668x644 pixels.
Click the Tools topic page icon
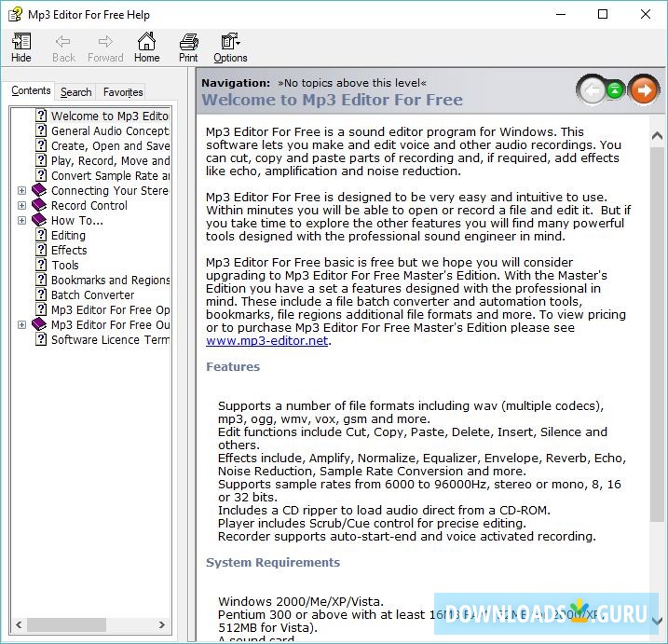[x=41, y=265]
